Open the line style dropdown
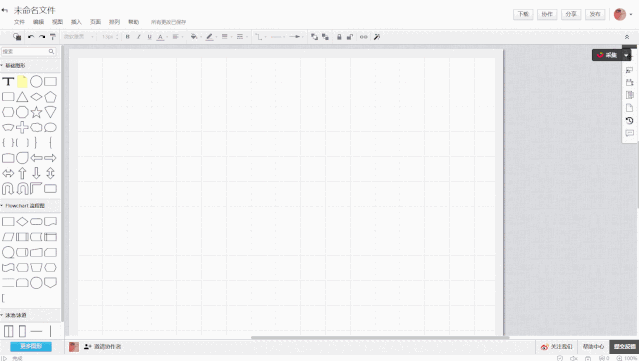 click(241, 37)
